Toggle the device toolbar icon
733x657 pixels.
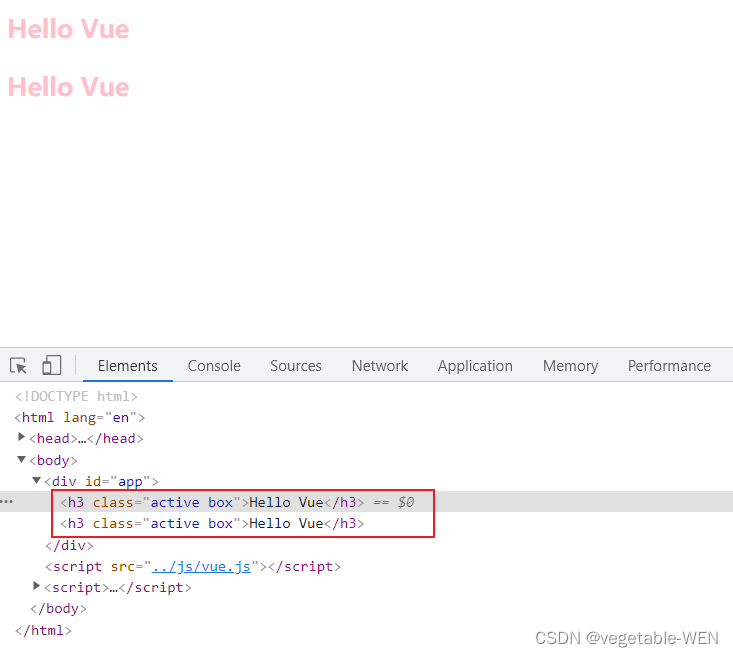pyautogui.click(x=51, y=365)
